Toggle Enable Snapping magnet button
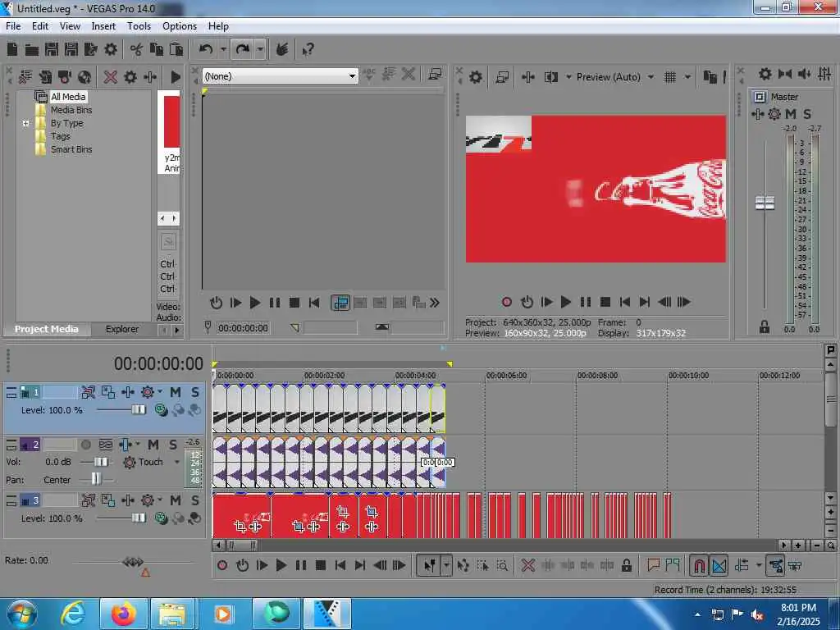 [699, 565]
